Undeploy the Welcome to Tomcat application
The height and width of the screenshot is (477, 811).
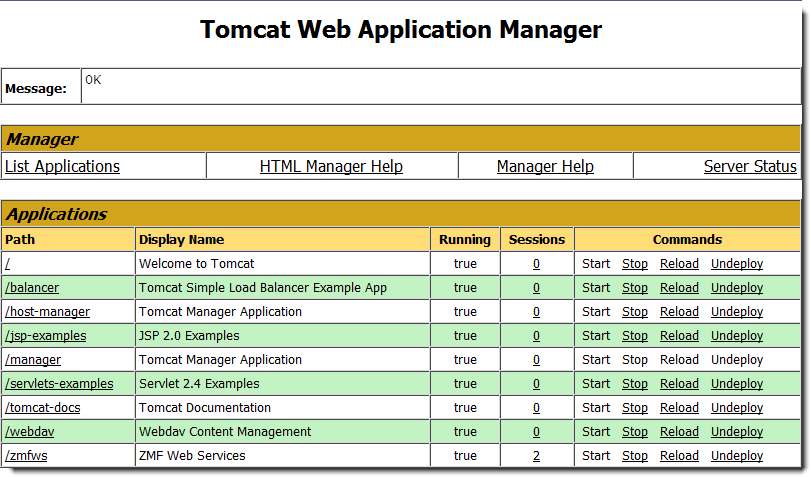(737, 264)
